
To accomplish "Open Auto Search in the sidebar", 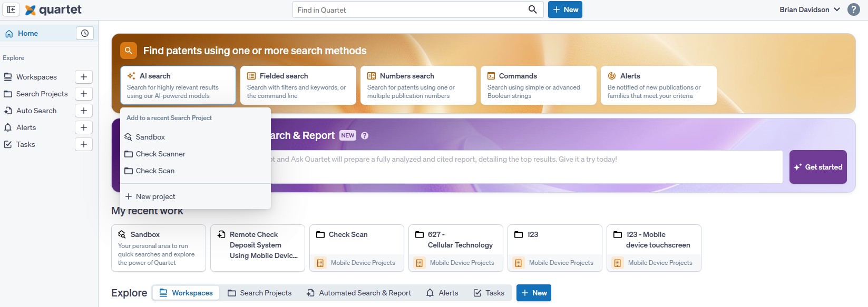I will pos(36,111).
